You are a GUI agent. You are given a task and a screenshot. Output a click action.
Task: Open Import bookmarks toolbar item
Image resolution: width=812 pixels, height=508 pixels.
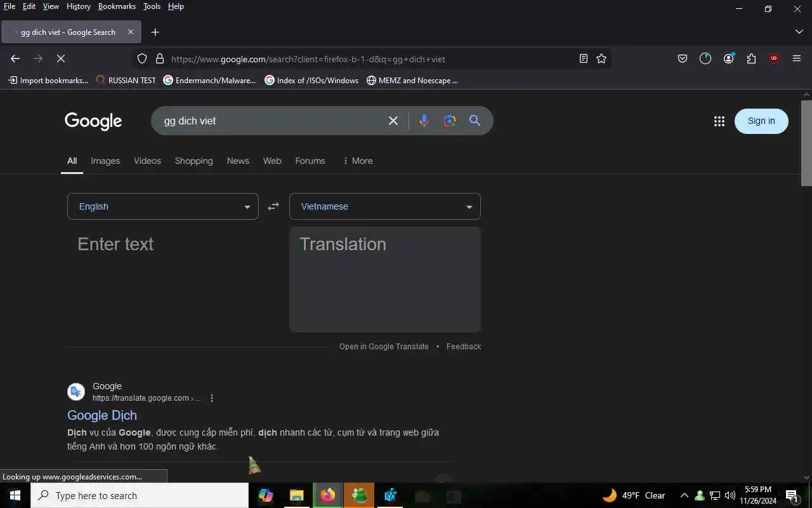tap(48, 81)
